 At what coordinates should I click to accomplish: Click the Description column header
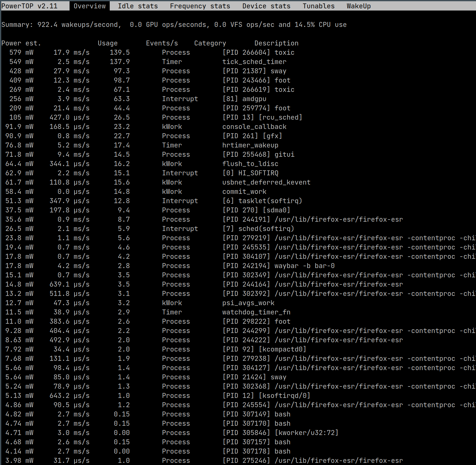click(276, 43)
